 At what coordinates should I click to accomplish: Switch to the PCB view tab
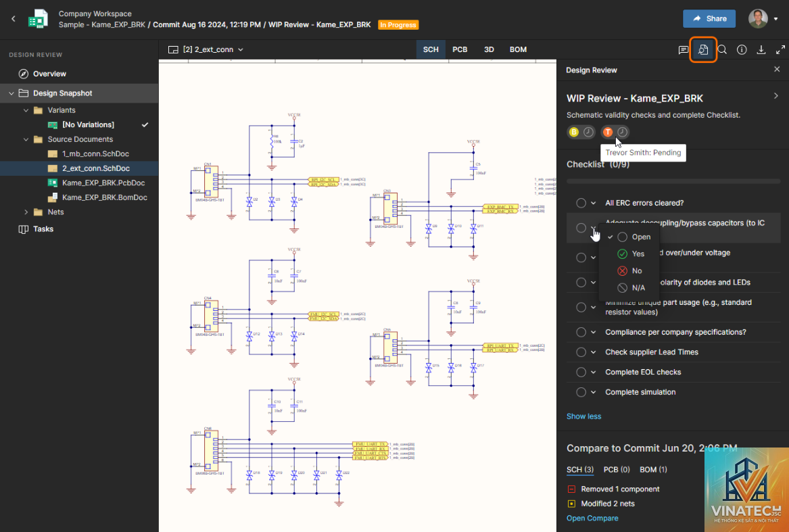[460, 49]
